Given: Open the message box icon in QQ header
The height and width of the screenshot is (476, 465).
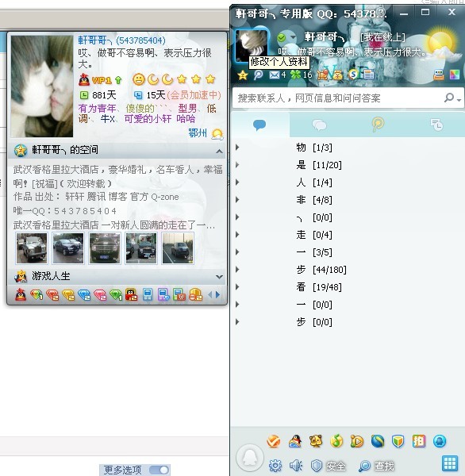Looking at the screenshot, I should tap(439, 75).
